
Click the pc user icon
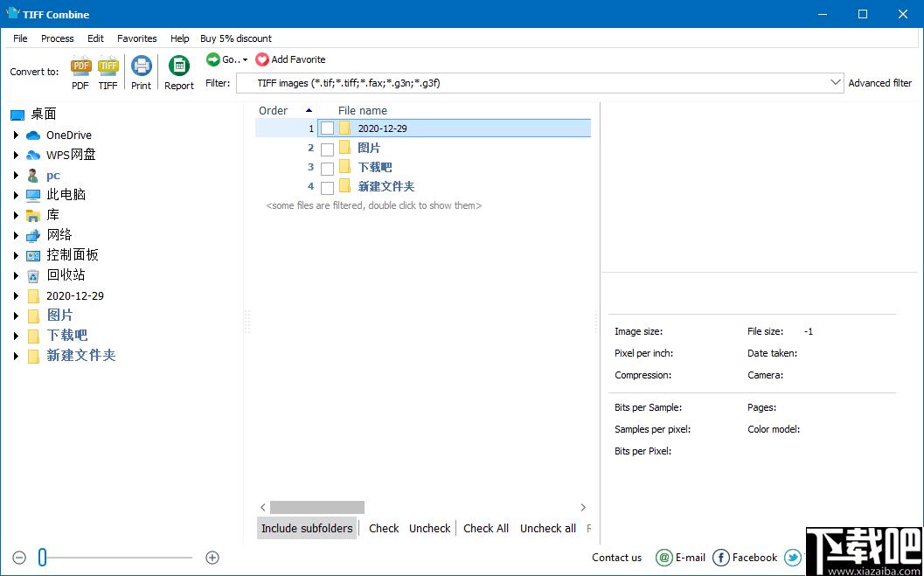(33, 176)
